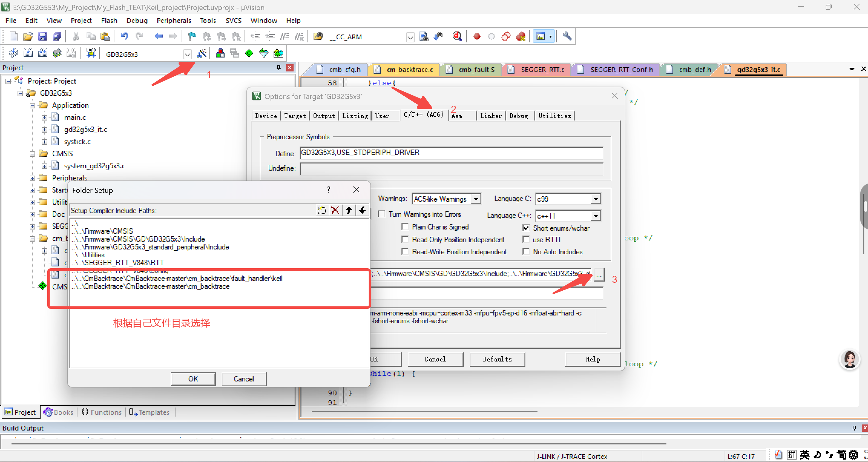Switch to the Linker options tab
Viewport: 868px width, 462px height.
pos(490,116)
